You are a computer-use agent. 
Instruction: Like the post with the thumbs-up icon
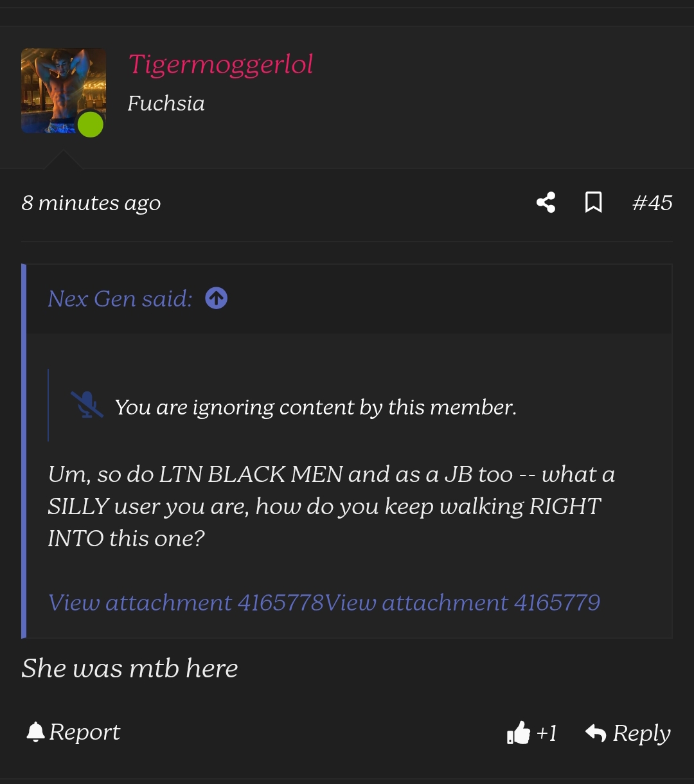click(x=519, y=733)
